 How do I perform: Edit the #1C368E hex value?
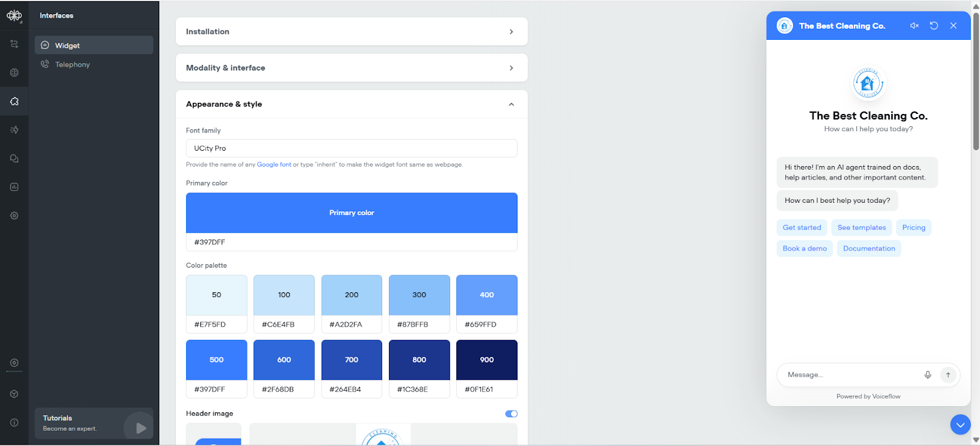(420, 389)
